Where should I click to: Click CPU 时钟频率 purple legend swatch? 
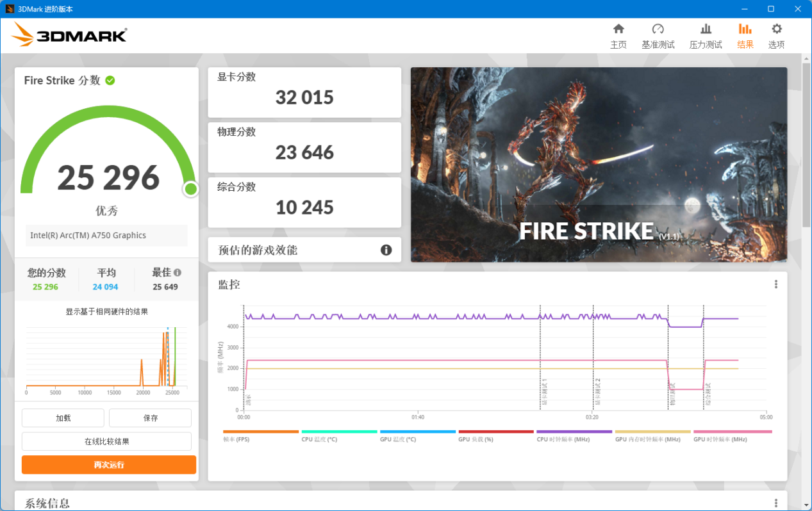pyautogui.click(x=574, y=432)
